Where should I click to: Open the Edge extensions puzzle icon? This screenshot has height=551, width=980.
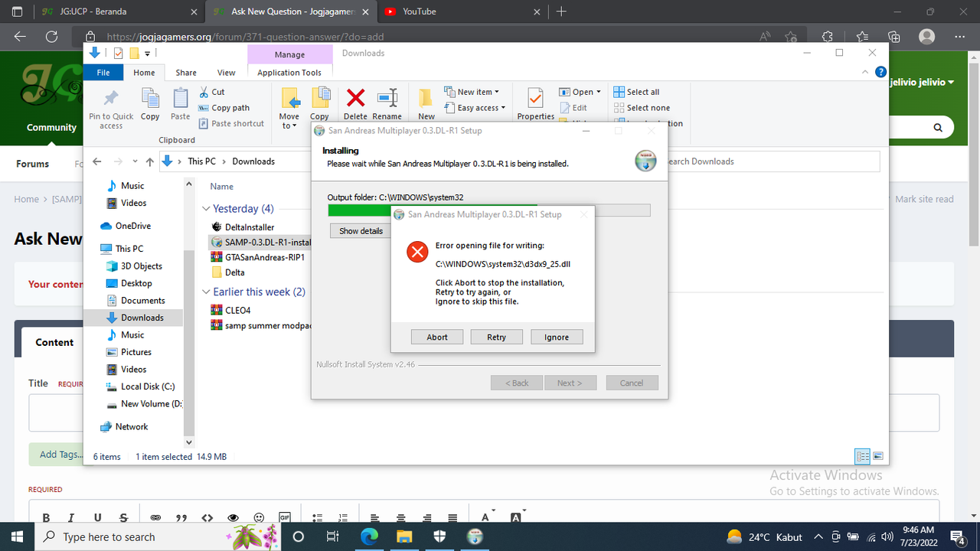pyautogui.click(x=827, y=36)
